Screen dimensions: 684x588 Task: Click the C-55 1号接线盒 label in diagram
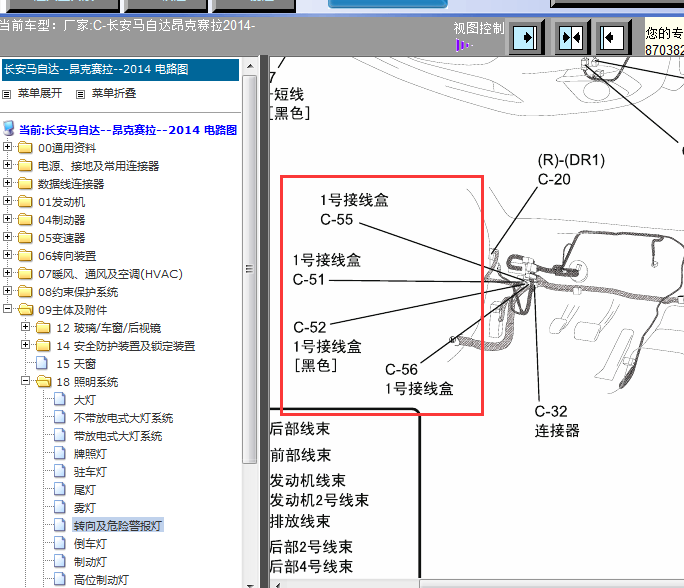tap(354, 210)
